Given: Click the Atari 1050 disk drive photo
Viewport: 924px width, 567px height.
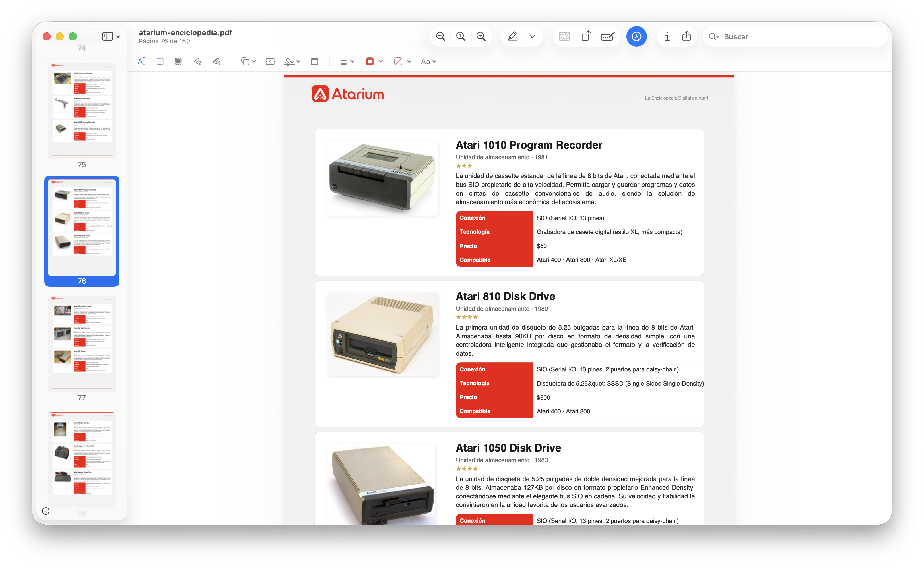Looking at the screenshot, I should pyautogui.click(x=382, y=484).
